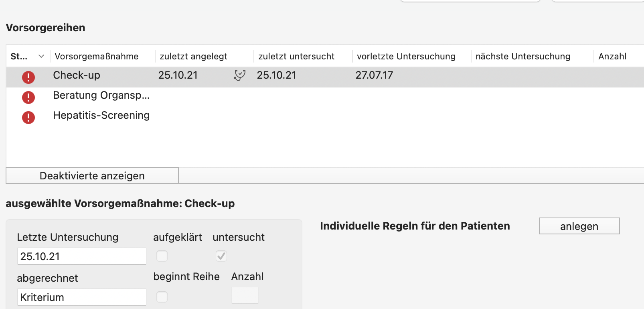
Task: Toggle the aufgeklärt checkbox
Action: pos(162,256)
